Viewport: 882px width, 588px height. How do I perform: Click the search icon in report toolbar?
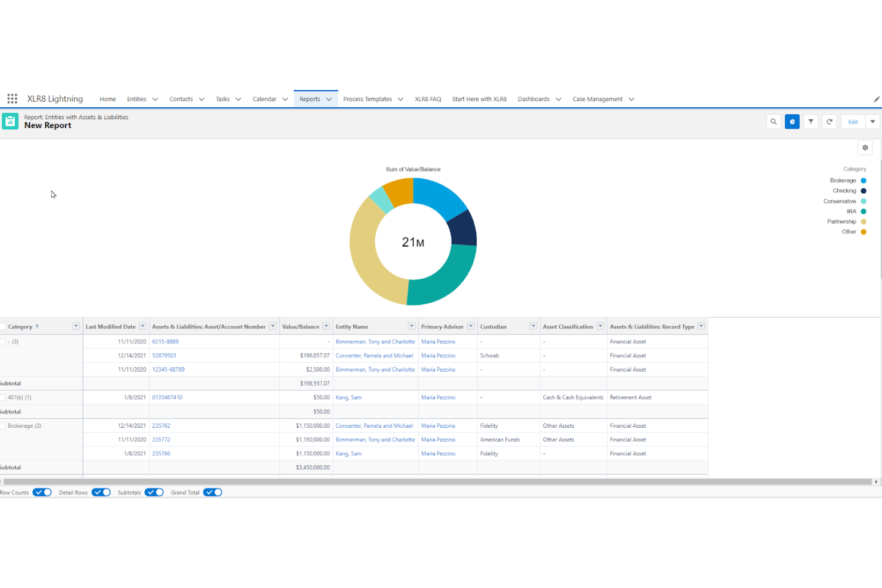coord(774,122)
